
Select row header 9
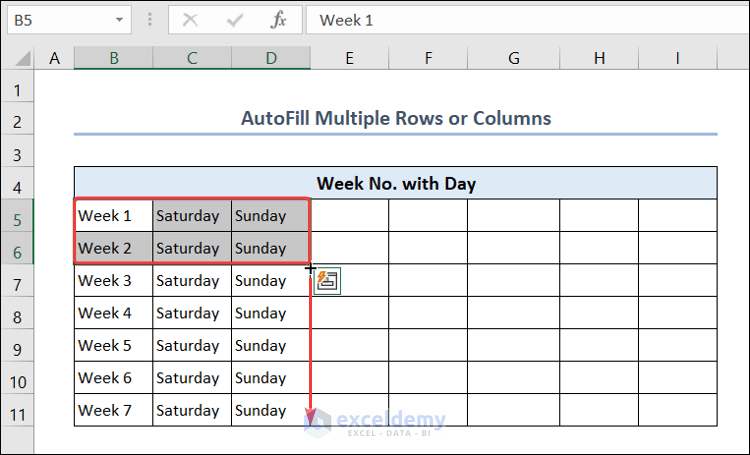coord(17,346)
